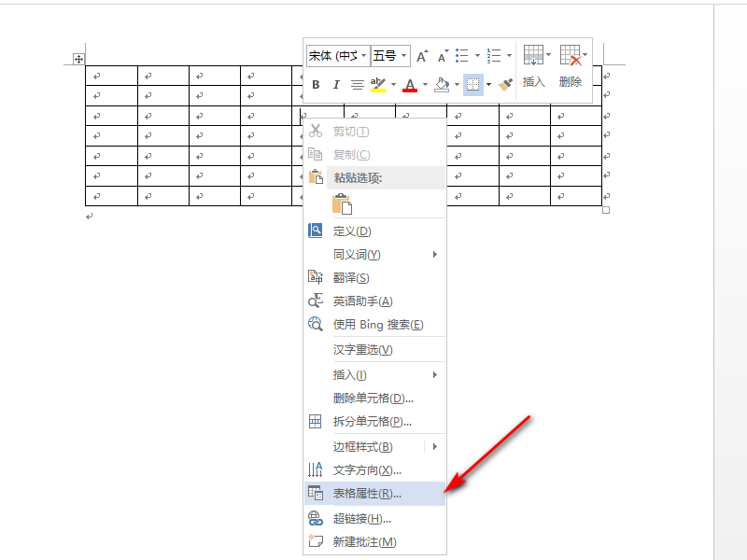This screenshot has width=747, height=560.
Task: Open the 删除 button dropdown arrow
Action: 585,55
